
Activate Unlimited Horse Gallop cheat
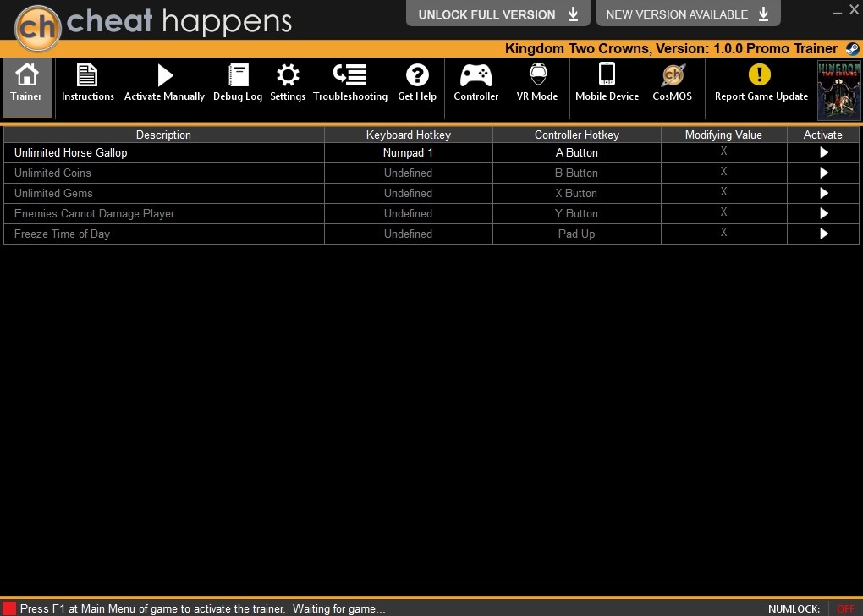pyautogui.click(x=823, y=152)
